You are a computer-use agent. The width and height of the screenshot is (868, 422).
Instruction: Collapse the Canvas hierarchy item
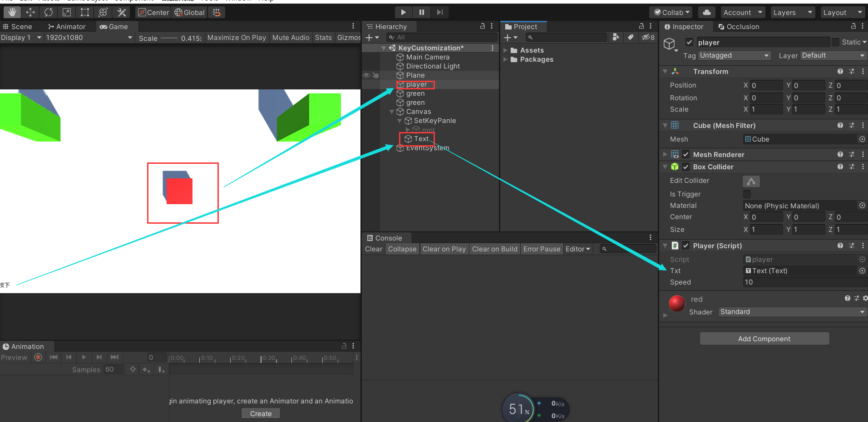(391, 112)
